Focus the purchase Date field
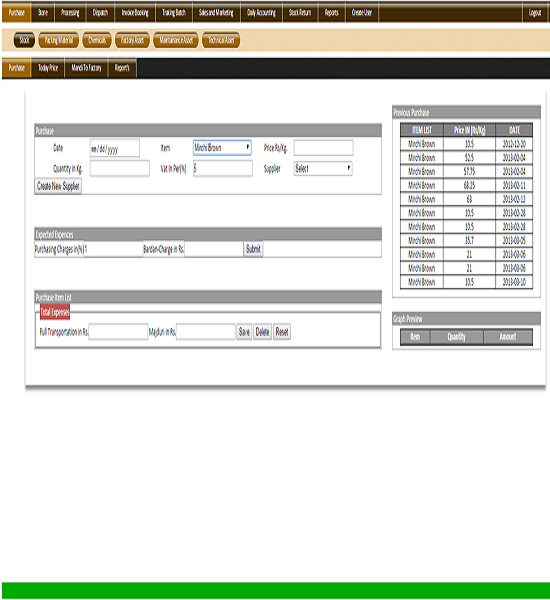The image size is (550, 600). pyautogui.click(x=115, y=148)
